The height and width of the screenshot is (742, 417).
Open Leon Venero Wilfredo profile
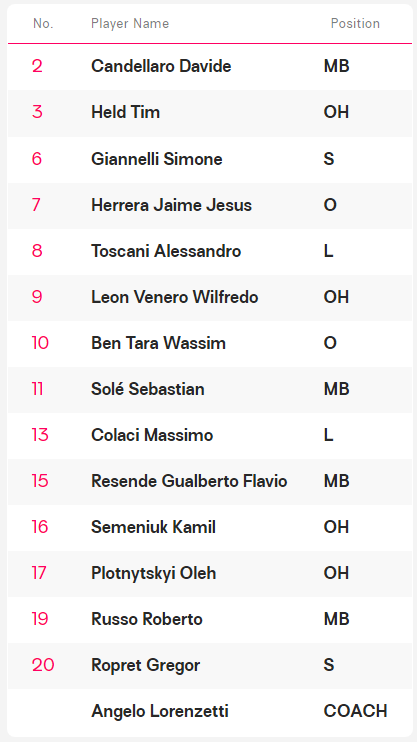click(175, 297)
